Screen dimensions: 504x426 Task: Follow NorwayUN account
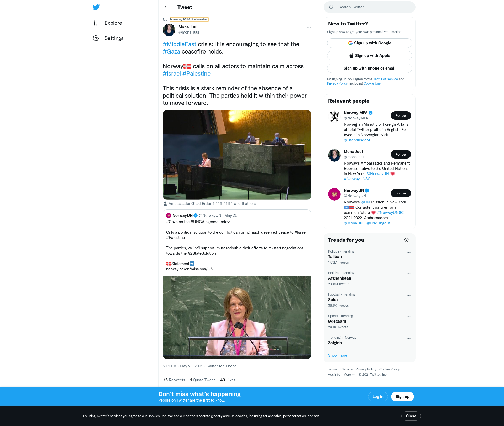(401, 193)
